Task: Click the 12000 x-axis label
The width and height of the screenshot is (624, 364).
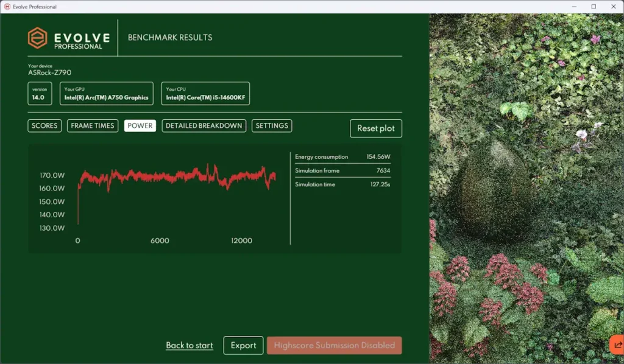Action: [x=241, y=240]
